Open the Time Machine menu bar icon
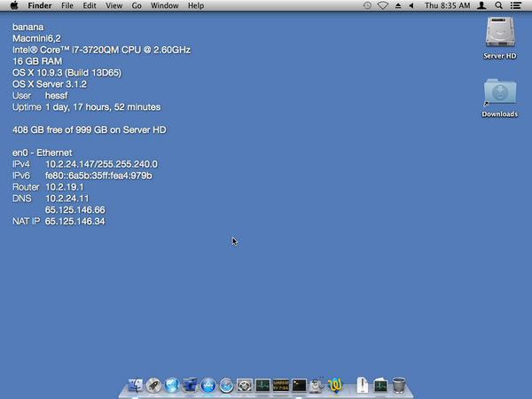The height and width of the screenshot is (399, 532). [x=367, y=5]
